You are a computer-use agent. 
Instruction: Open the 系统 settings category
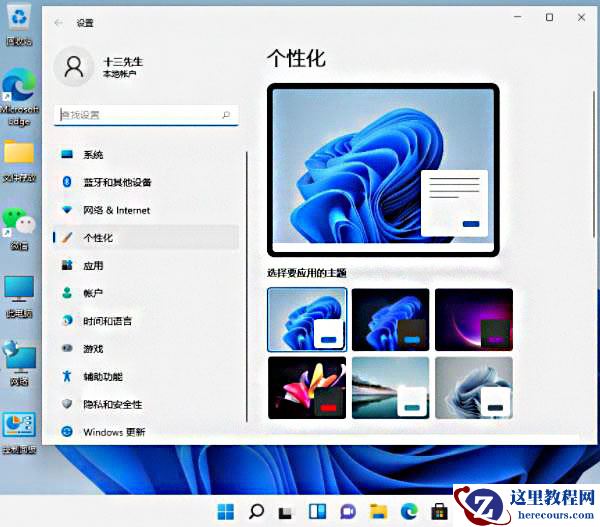click(x=146, y=155)
